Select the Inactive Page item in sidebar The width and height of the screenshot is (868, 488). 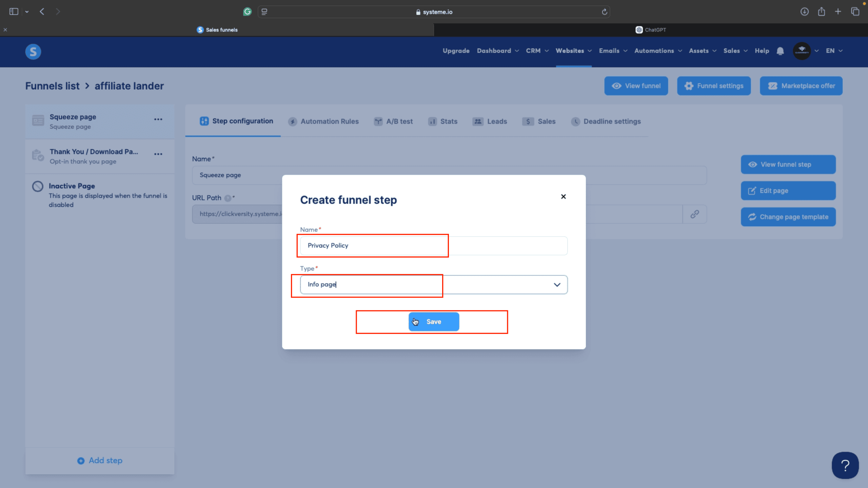pos(100,195)
